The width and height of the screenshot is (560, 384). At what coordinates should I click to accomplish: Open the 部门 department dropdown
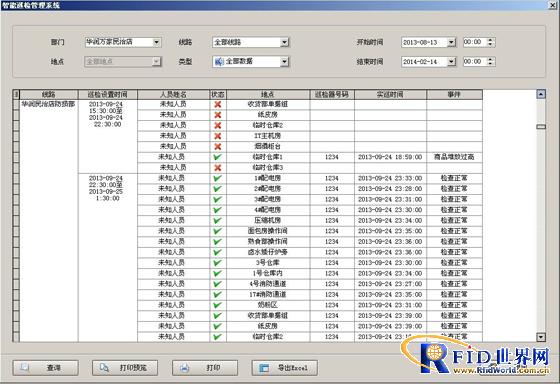pos(156,42)
